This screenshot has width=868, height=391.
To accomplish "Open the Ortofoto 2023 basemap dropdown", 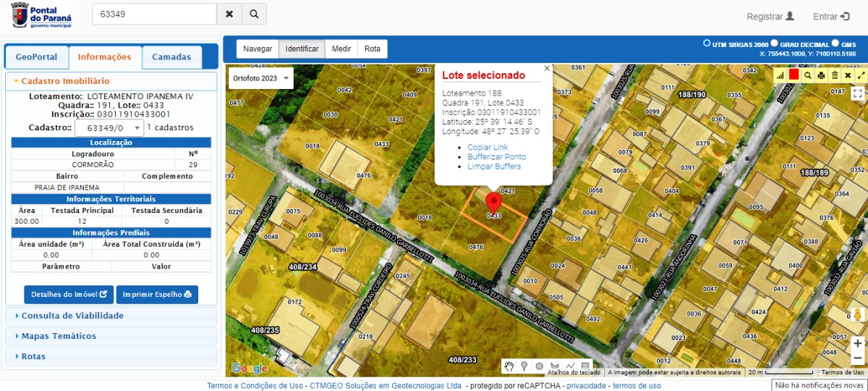I will pos(261,78).
